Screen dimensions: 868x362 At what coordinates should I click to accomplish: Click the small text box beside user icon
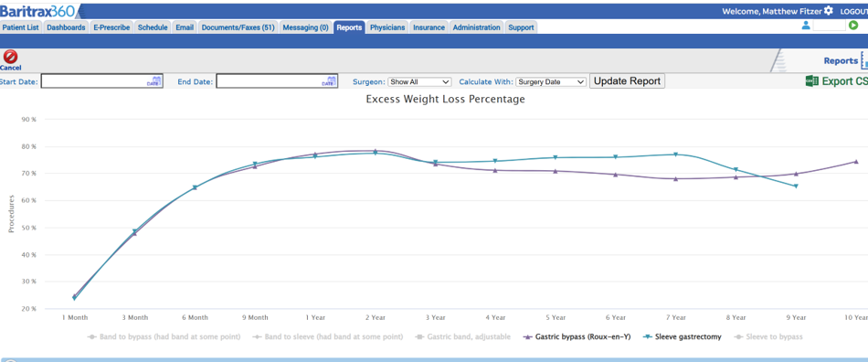(x=830, y=26)
